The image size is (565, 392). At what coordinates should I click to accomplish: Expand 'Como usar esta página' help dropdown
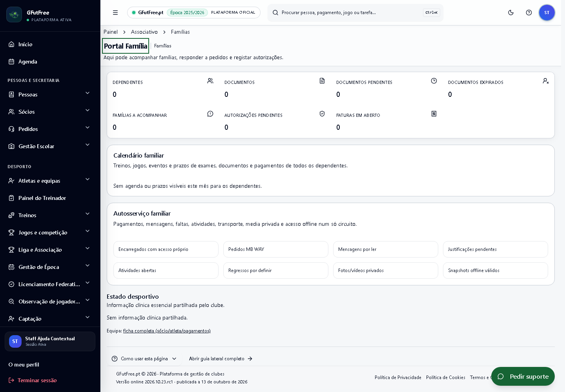click(144, 359)
